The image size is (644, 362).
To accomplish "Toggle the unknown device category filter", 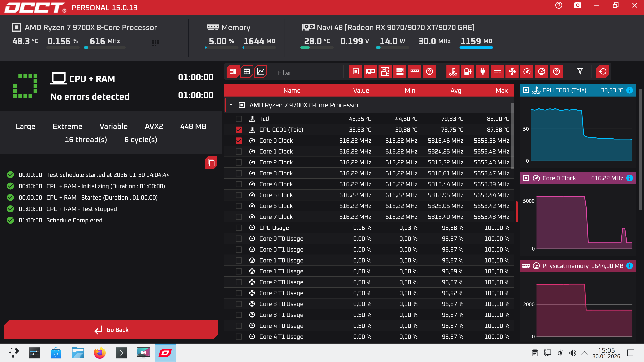I will coord(429,72).
